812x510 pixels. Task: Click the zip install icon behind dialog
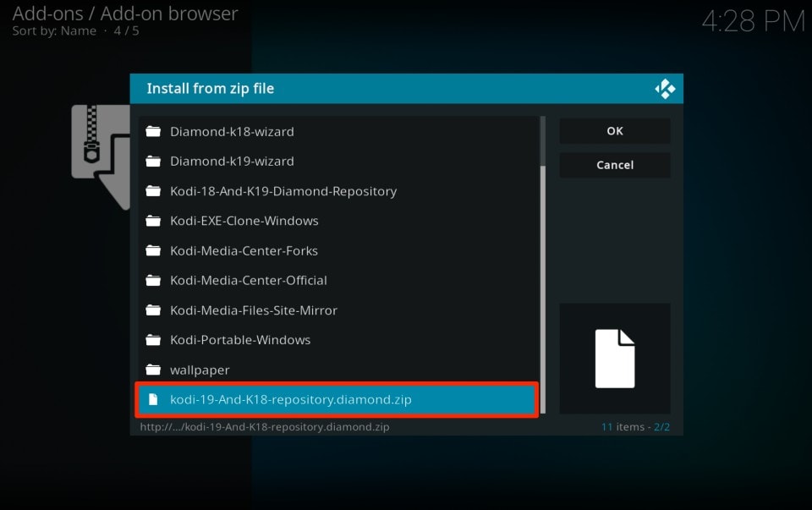pos(101,156)
